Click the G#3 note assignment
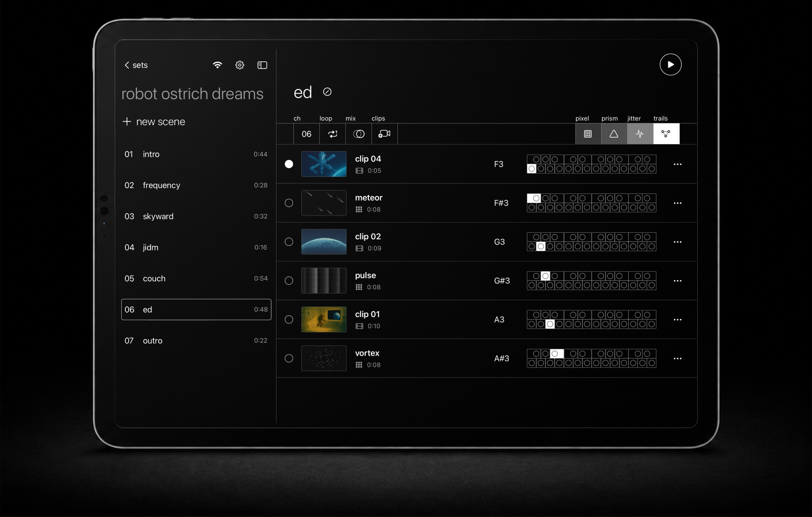The width and height of the screenshot is (812, 517). (502, 281)
